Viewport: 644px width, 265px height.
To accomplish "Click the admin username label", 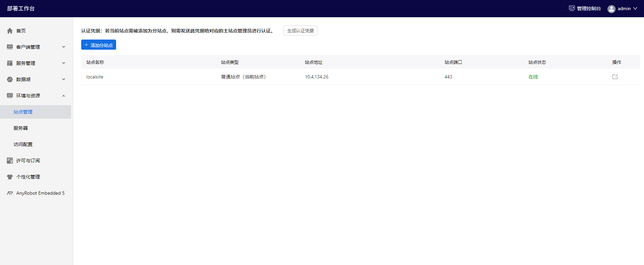I will pyautogui.click(x=624, y=8).
